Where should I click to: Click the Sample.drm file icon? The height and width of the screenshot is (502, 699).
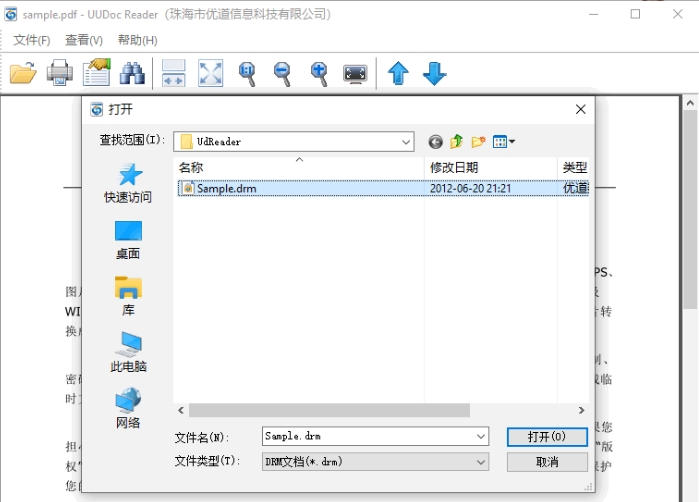click(188, 188)
